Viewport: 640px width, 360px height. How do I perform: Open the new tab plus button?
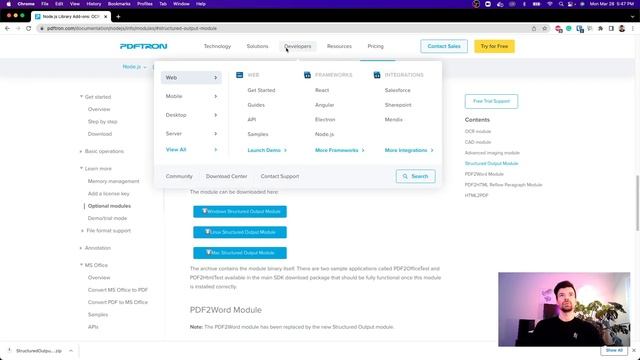[x=118, y=17]
